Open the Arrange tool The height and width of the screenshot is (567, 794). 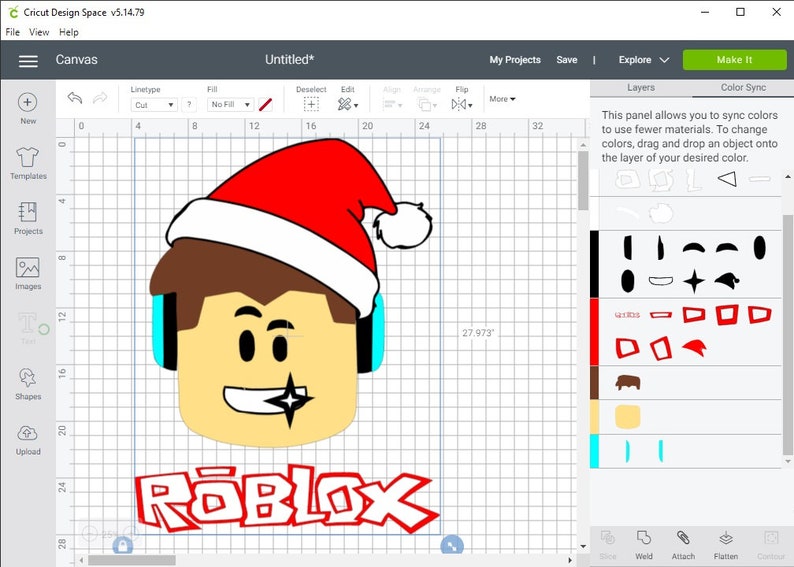tap(426, 104)
